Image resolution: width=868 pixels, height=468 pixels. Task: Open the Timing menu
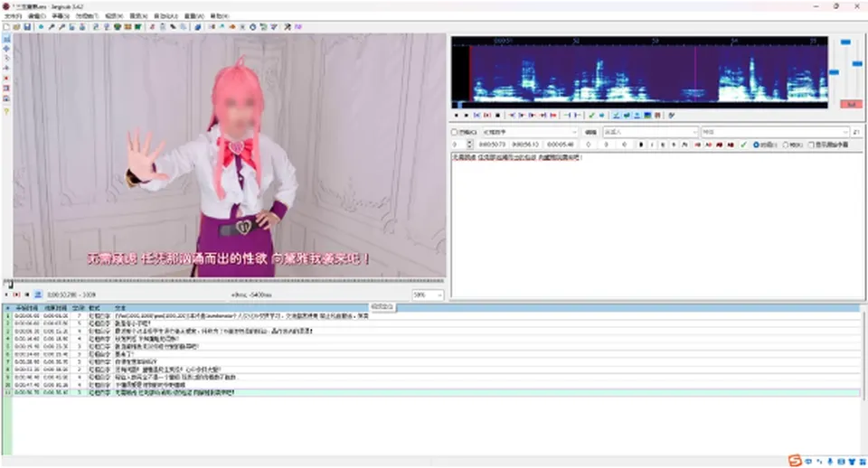click(x=88, y=16)
